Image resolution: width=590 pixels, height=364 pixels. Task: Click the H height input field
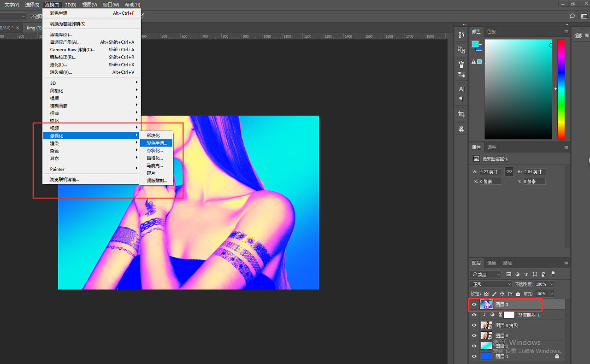[534, 171]
